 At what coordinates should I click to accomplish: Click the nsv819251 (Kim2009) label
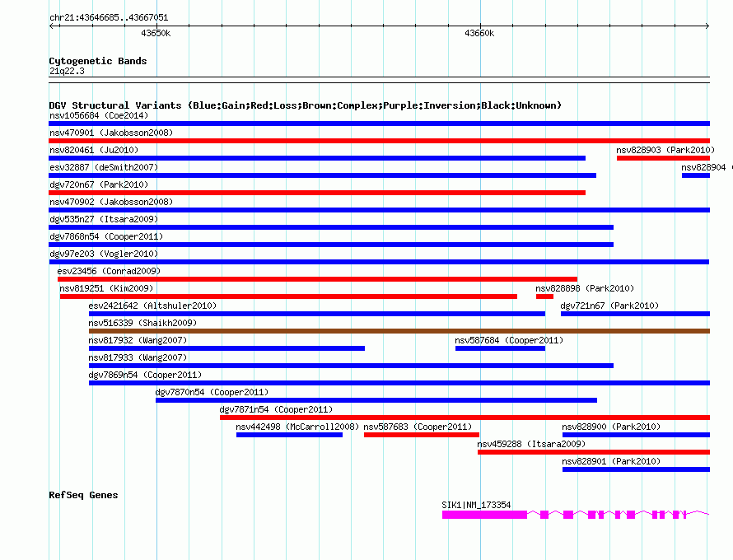click(106, 288)
